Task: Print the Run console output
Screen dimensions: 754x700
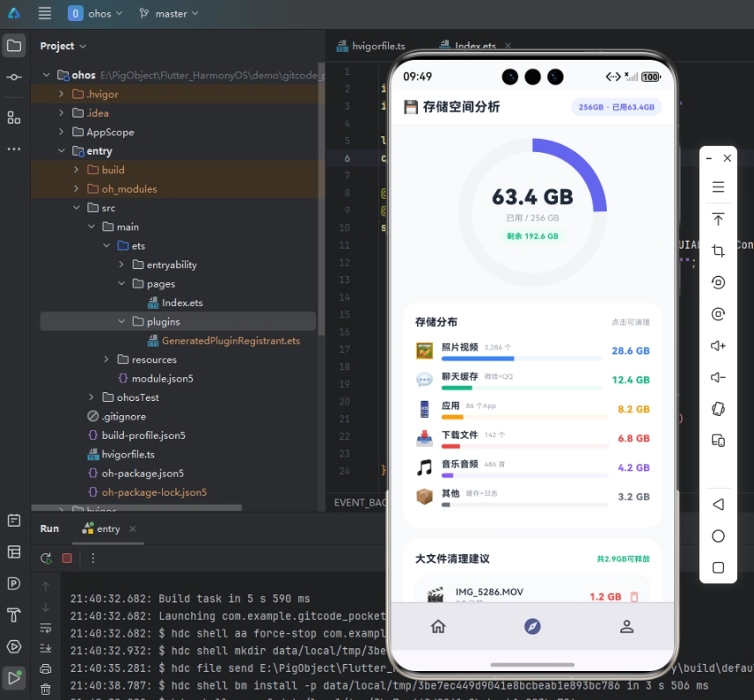Action: pyautogui.click(x=46, y=668)
